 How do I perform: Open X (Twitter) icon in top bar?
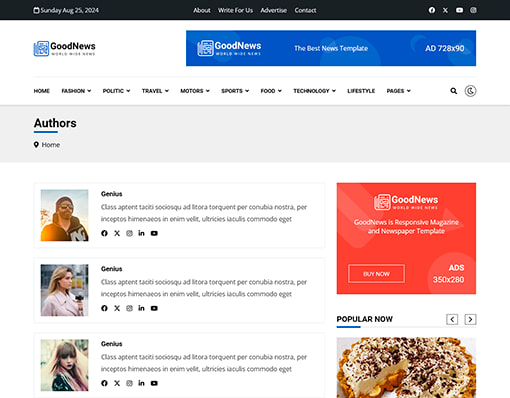445,10
